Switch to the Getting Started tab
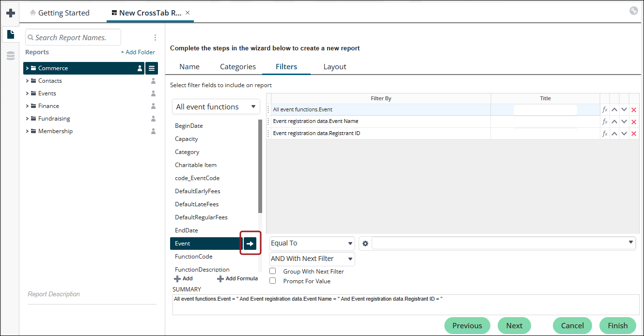644x336 pixels. point(60,13)
